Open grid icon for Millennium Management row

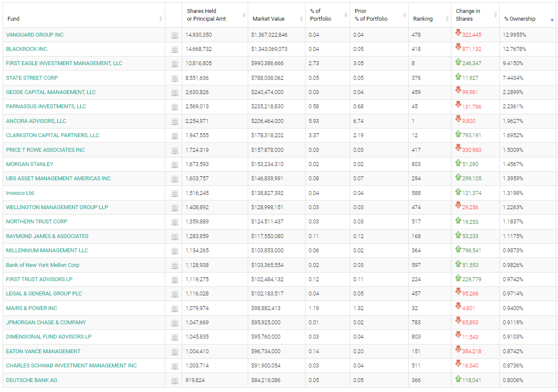click(175, 251)
